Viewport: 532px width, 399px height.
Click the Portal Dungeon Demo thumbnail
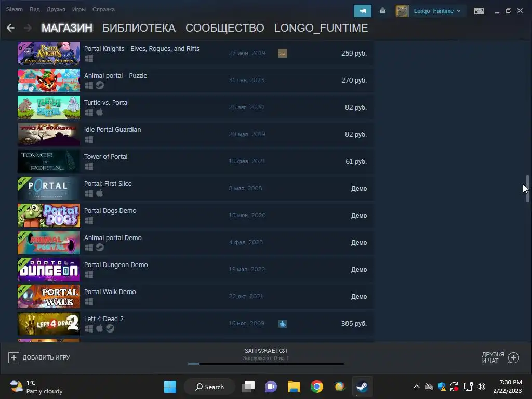[x=49, y=270]
